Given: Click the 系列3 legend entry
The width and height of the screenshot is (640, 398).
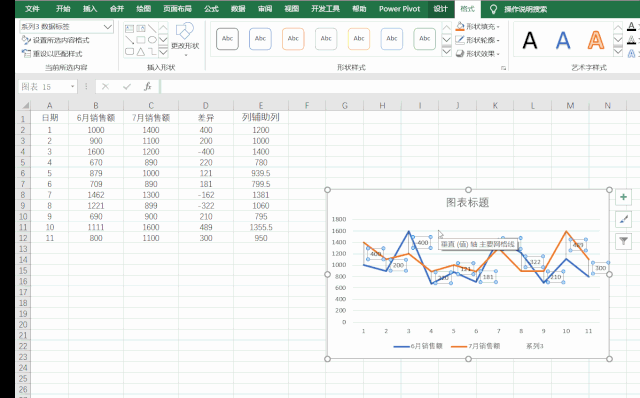Looking at the screenshot, I should pyautogui.click(x=534, y=346).
